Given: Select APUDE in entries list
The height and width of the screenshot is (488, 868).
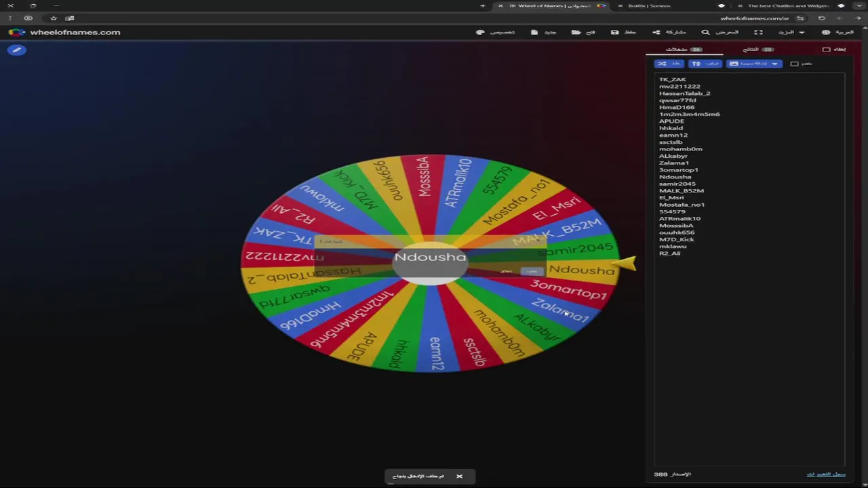Looking at the screenshot, I should click(671, 121).
